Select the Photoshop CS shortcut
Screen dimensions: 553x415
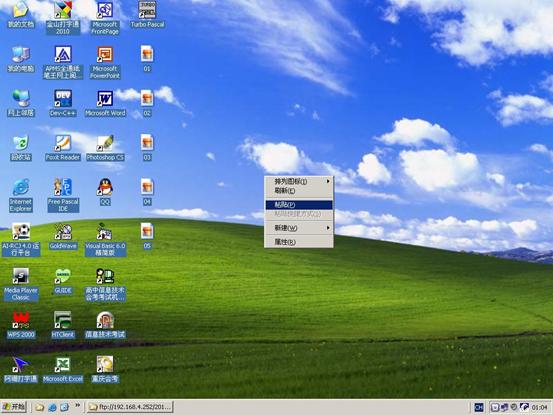pyautogui.click(x=105, y=147)
